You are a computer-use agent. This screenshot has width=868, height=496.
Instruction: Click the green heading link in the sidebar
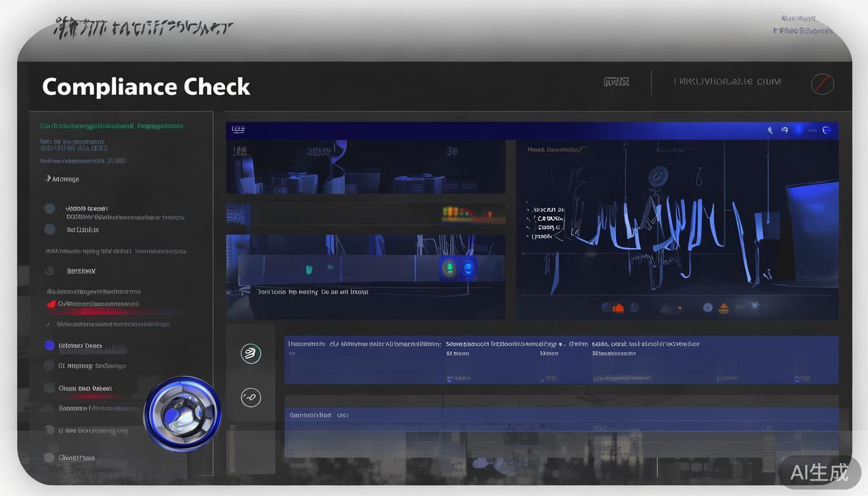coord(111,126)
